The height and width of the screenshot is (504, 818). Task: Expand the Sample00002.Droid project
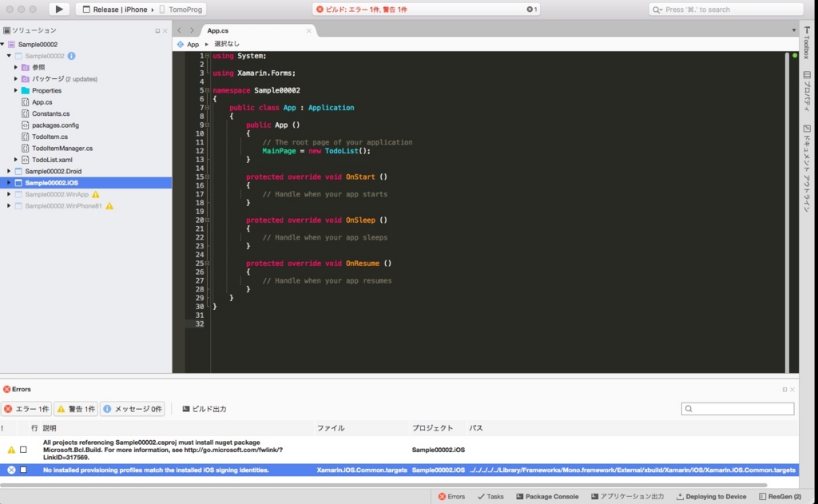point(9,171)
